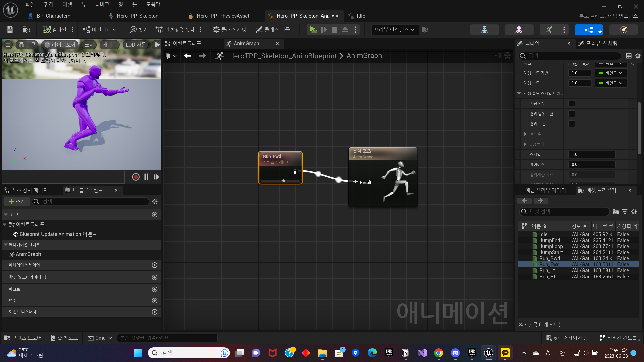Click the 추가 button in My Blueprint
The width and height of the screenshot is (644, 362).
pyautogui.click(x=17, y=202)
